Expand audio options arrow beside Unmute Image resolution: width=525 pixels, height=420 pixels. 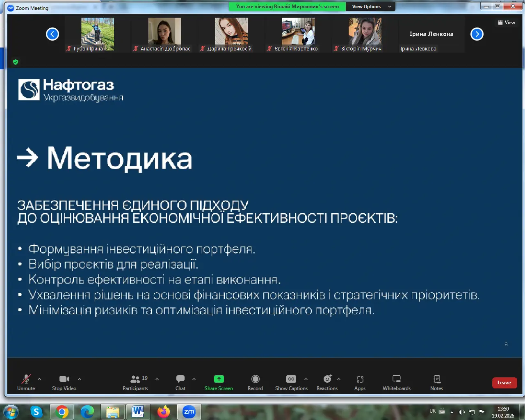coord(39,379)
